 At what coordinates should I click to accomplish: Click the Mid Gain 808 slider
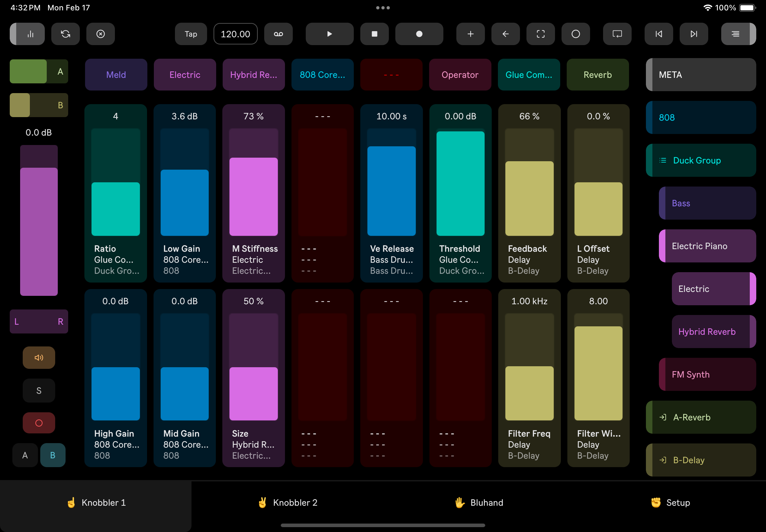(x=185, y=367)
